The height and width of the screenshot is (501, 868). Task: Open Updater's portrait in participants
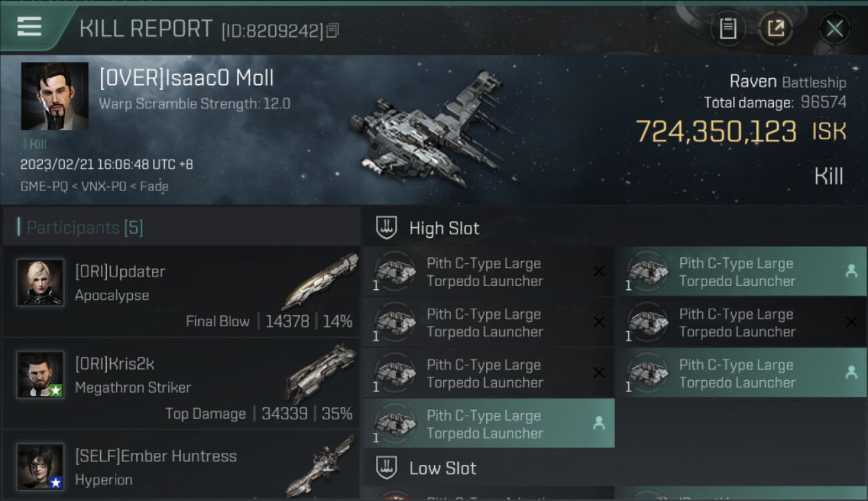coord(40,283)
